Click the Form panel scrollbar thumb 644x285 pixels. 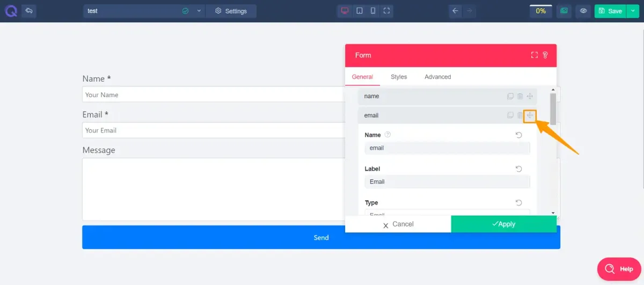(553, 108)
